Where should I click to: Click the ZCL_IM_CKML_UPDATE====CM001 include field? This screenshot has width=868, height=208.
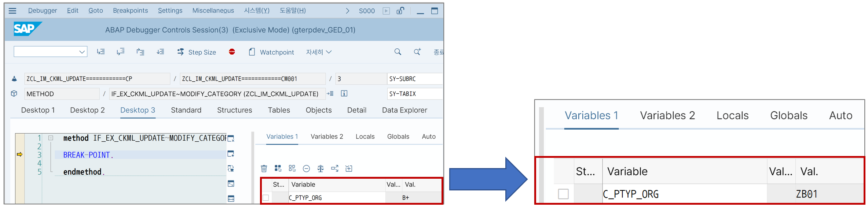coord(253,79)
